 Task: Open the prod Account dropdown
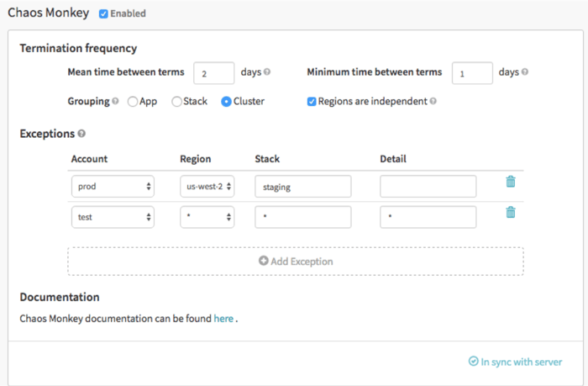[113, 186]
